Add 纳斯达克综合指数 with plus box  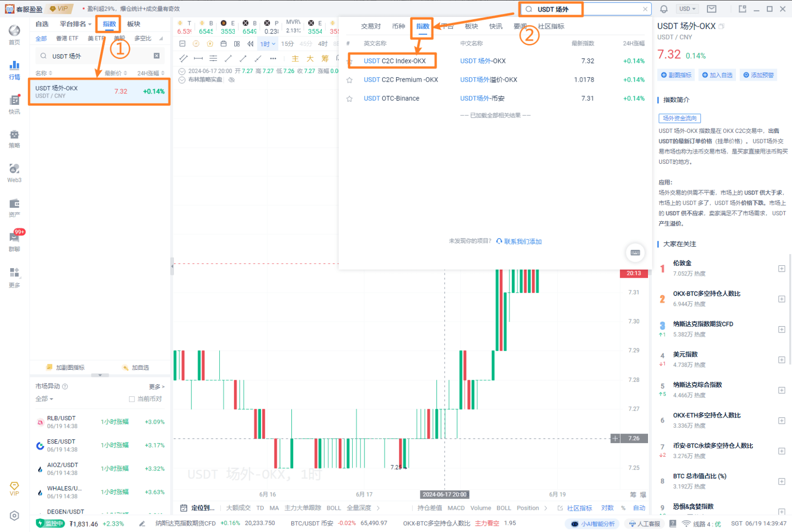point(781,390)
